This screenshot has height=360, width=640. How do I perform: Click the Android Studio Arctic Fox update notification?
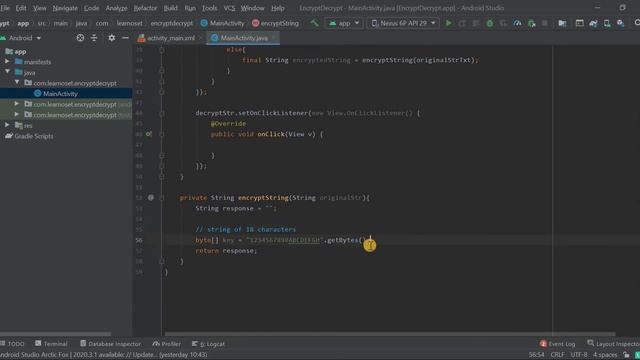pos(104,355)
